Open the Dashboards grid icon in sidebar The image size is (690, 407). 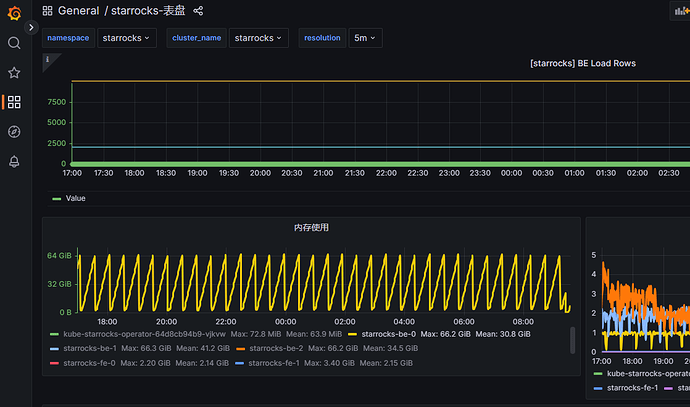click(14, 102)
